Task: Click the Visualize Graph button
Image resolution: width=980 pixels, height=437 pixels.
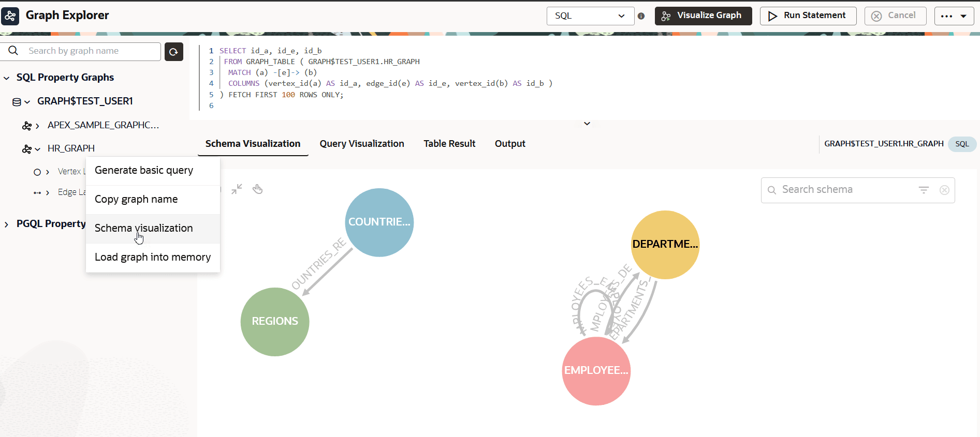Action: 703,16
